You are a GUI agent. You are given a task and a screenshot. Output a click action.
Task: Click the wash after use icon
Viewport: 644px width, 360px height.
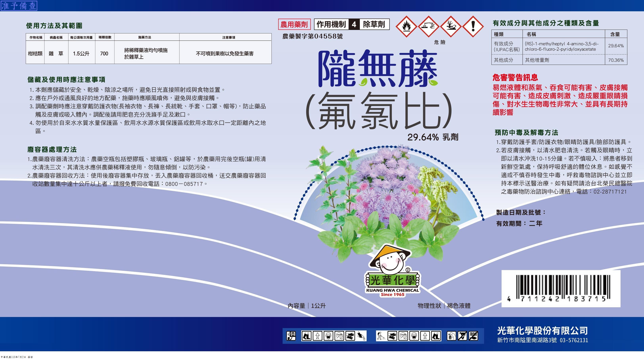[451, 336]
